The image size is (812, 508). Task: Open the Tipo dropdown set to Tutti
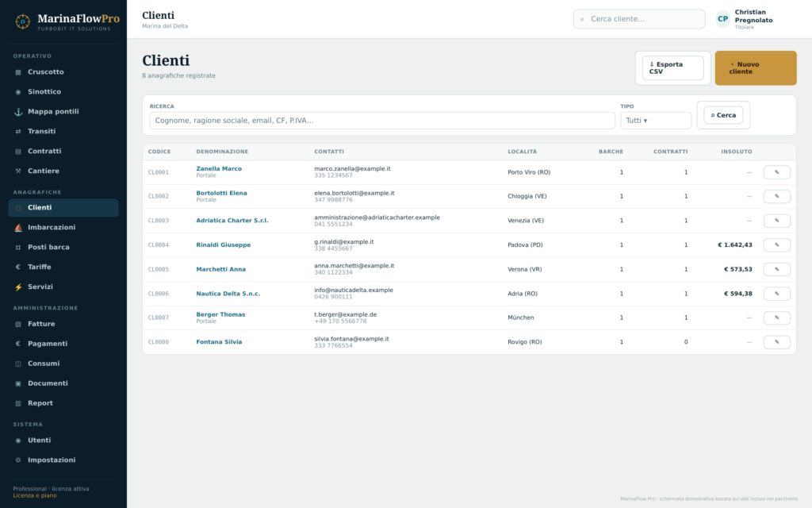(x=656, y=121)
